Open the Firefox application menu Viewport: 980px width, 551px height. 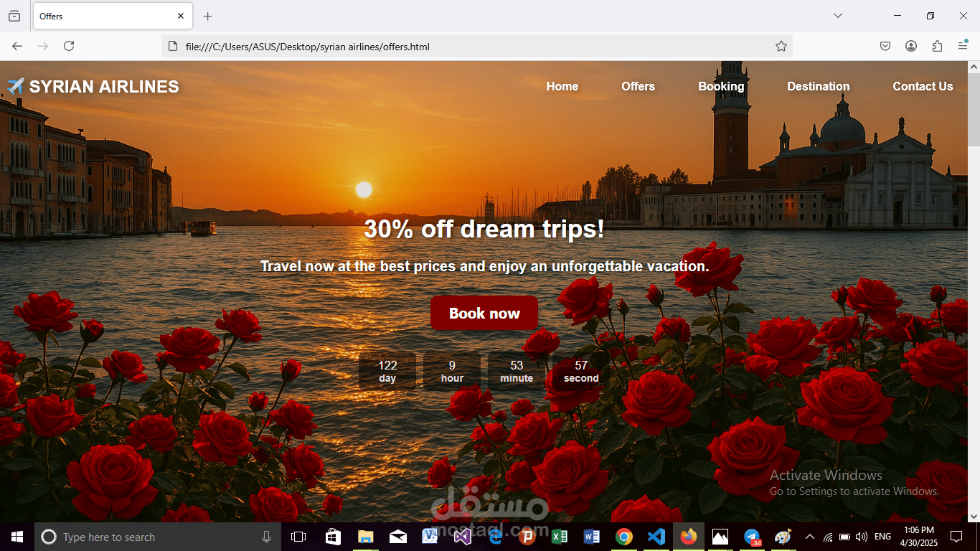tap(963, 46)
